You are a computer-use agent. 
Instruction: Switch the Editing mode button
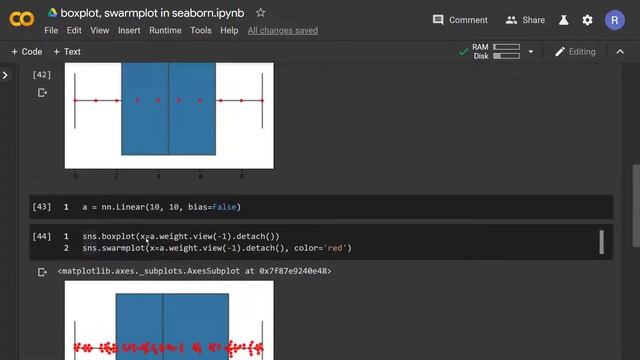point(576,52)
